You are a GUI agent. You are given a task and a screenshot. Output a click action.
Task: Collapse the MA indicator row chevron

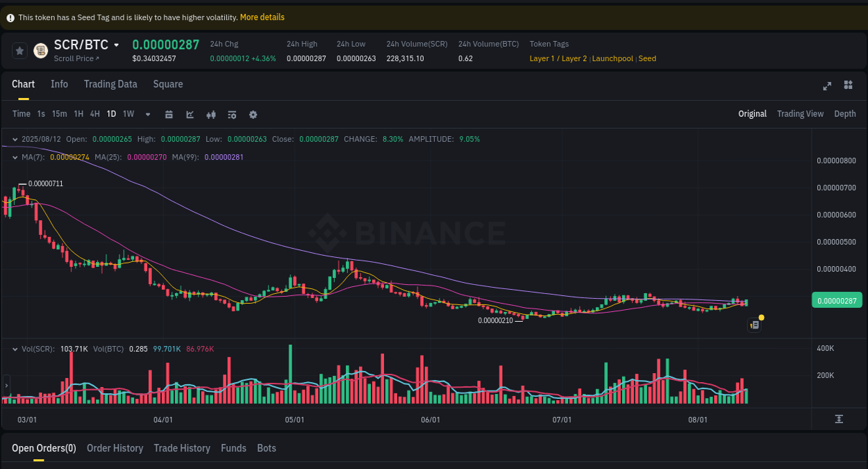[x=14, y=157]
